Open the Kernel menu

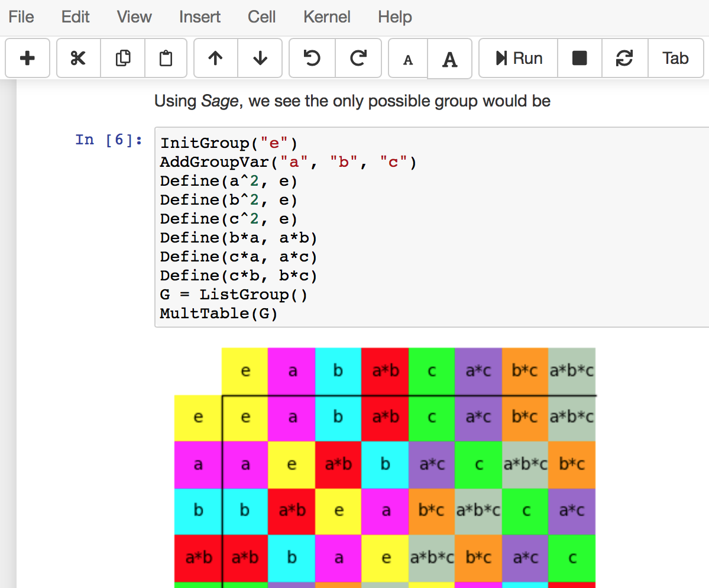click(327, 17)
